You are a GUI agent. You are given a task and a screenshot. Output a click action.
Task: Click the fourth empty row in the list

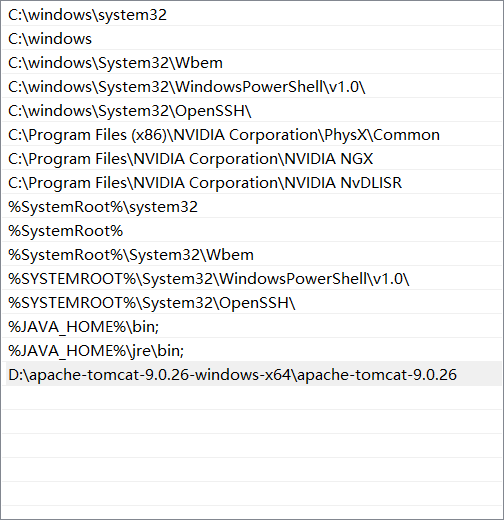(x=252, y=471)
